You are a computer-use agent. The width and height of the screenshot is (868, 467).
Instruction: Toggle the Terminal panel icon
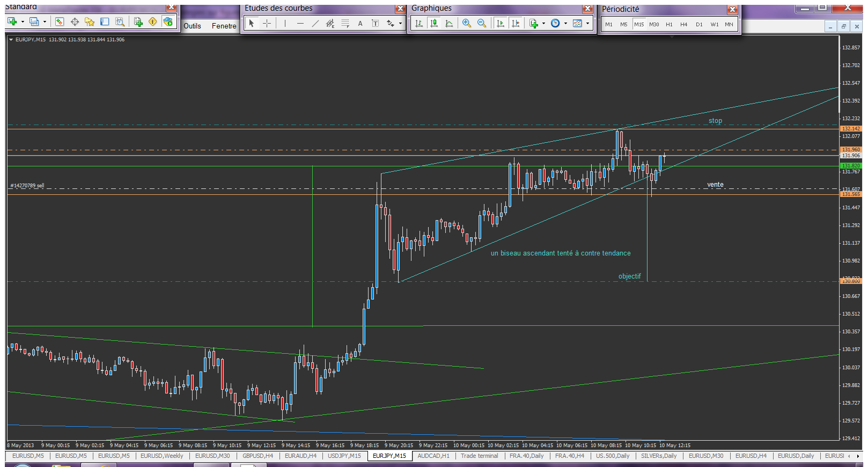(x=105, y=21)
